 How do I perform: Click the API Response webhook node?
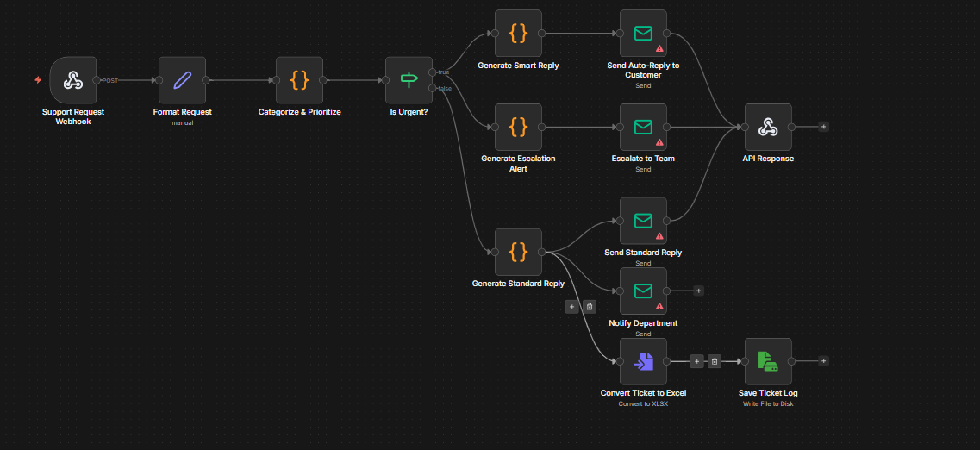point(768,127)
